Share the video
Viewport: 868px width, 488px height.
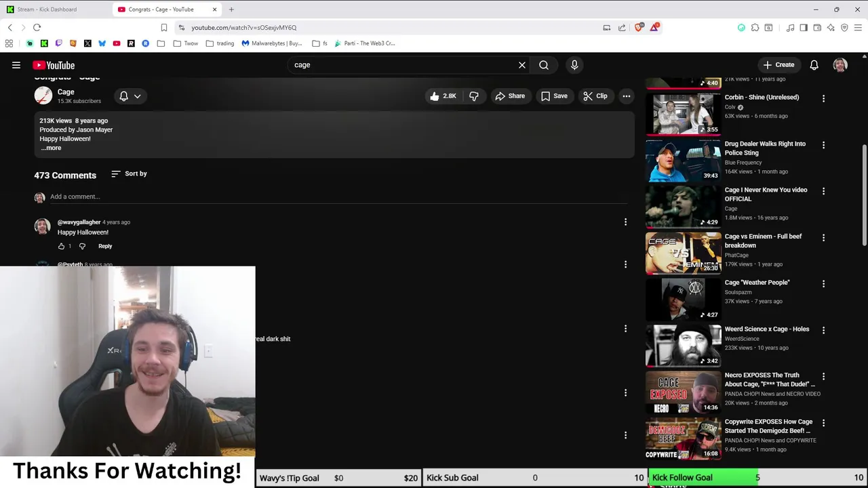coord(510,96)
